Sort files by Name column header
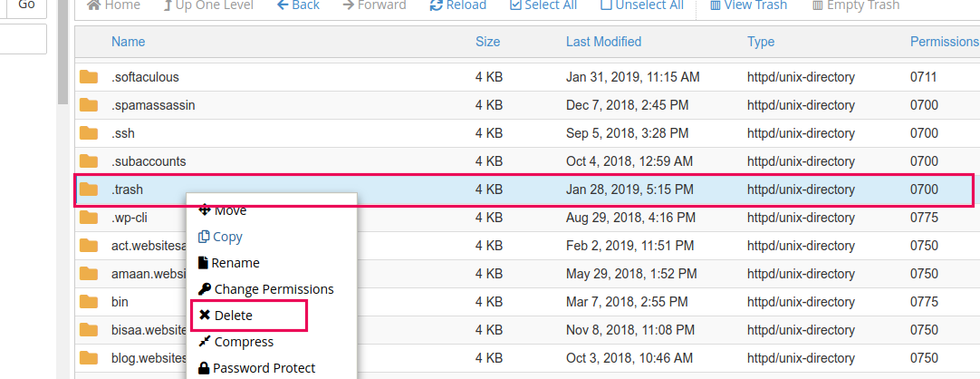 (x=128, y=42)
